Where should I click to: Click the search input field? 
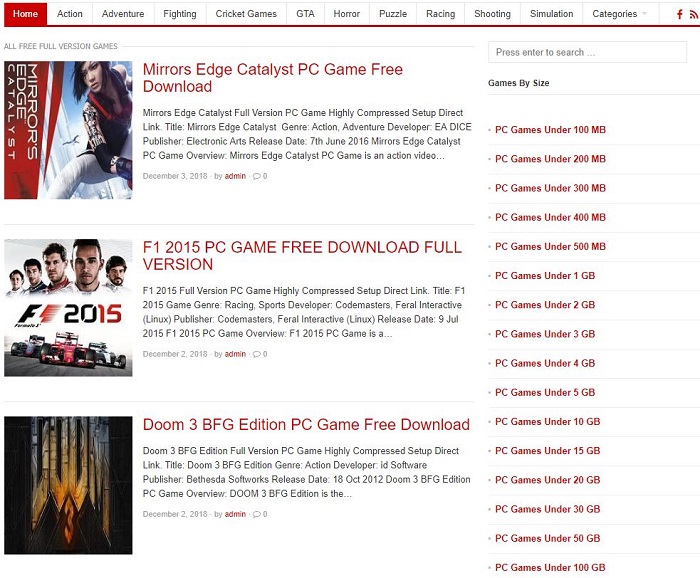click(587, 52)
